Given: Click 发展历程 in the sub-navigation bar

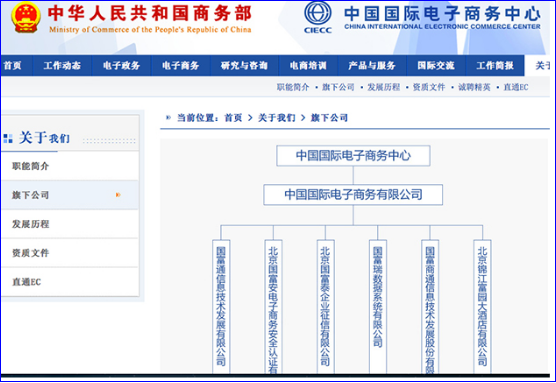Looking at the screenshot, I should (x=384, y=87).
